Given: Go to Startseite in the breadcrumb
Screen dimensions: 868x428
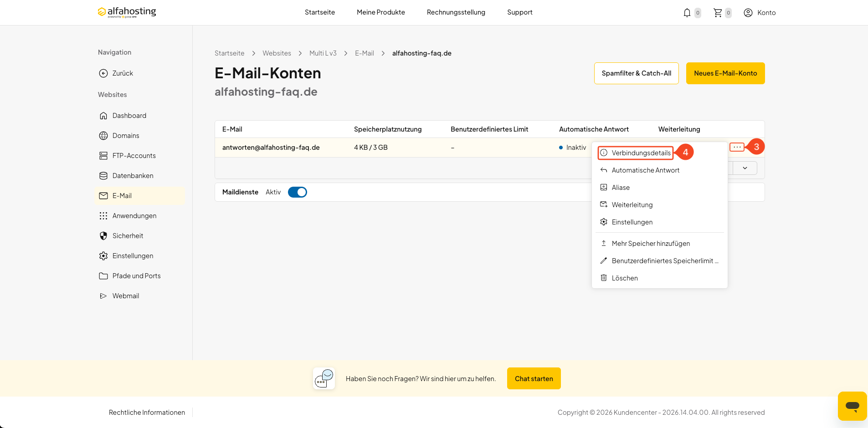Looking at the screenshot, I should point(229,53).
